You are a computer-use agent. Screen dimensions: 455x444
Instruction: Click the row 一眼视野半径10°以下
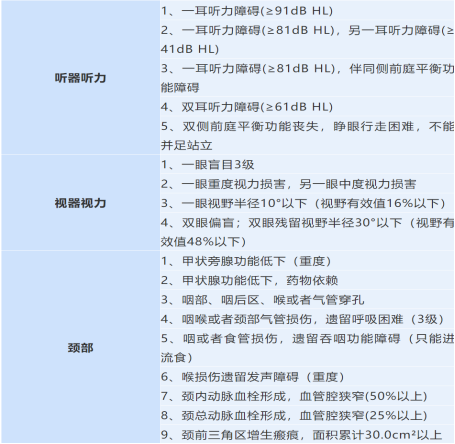[x=307, y=203]
